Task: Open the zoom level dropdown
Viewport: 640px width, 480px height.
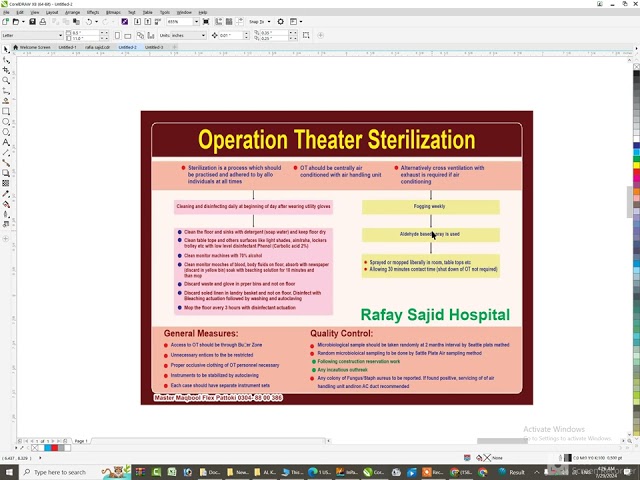Action: [x=196, y=22]
